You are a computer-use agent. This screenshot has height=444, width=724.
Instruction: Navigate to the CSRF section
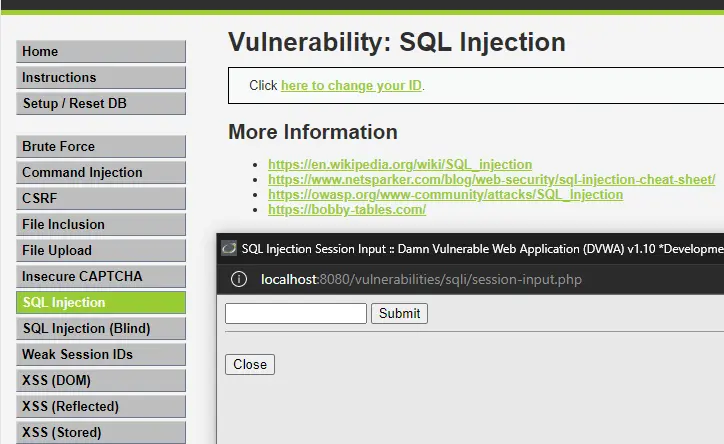pyautogui.click(x=101, y=198)
